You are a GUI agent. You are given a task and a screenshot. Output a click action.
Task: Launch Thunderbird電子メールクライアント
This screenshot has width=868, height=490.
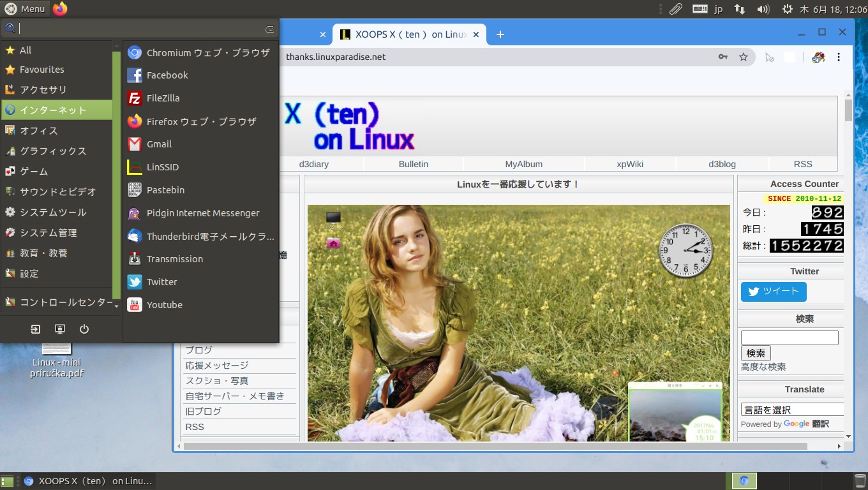200,236
